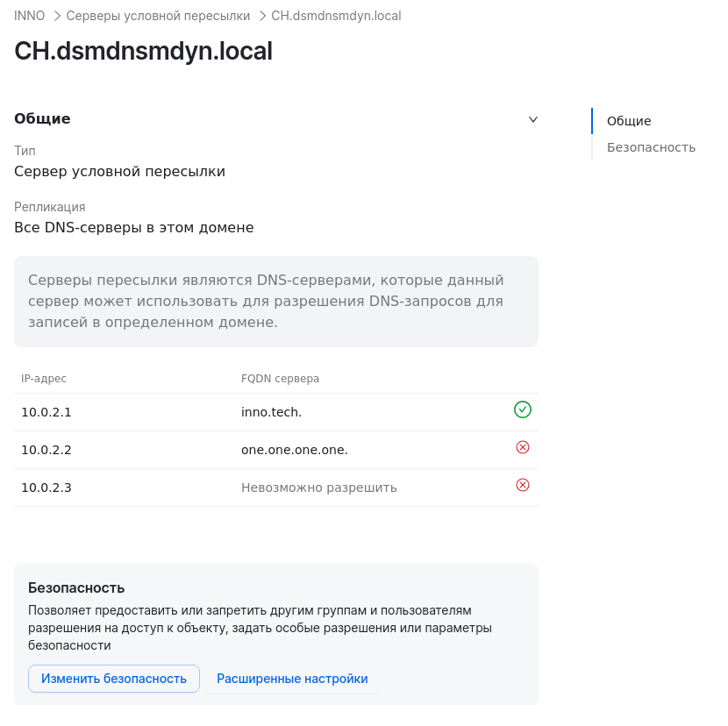Click the inno.tech. FQDN cell
This screenshot has width=728, height=726.
point(271,412)
